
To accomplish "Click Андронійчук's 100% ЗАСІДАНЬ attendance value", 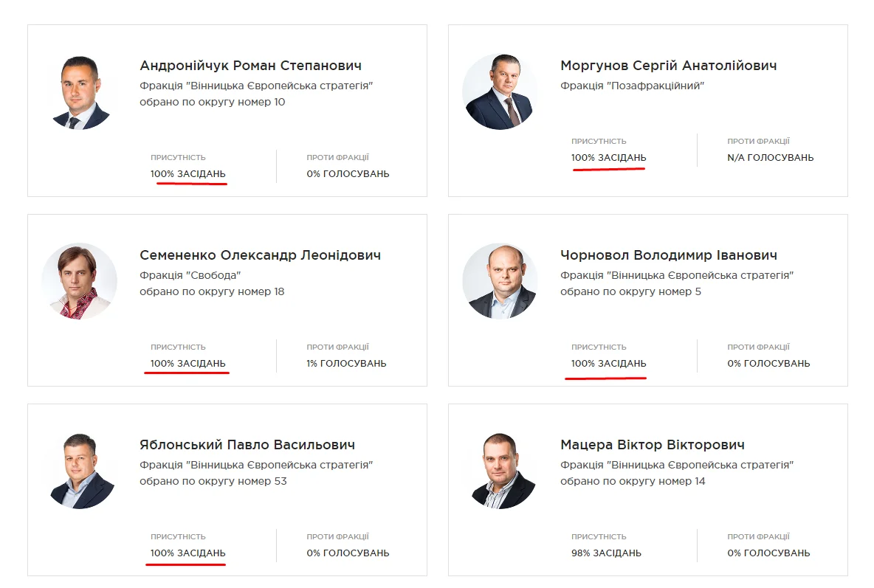I will pyautogui.click(x=188, y=174).
